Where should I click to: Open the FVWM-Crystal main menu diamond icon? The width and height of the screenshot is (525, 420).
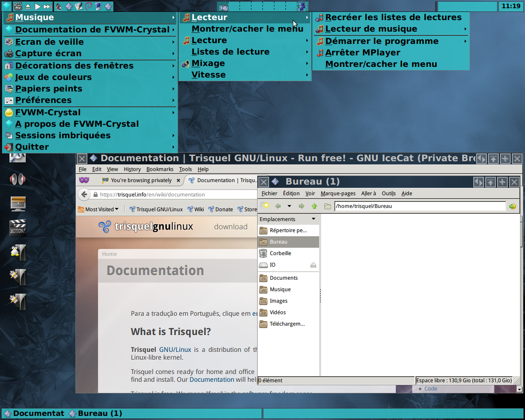(x=6, y=6)
